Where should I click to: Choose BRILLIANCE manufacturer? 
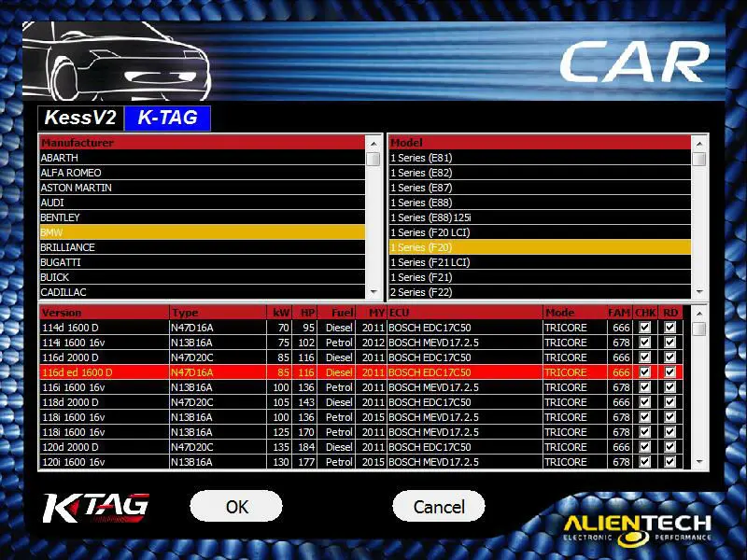[203, 247]
